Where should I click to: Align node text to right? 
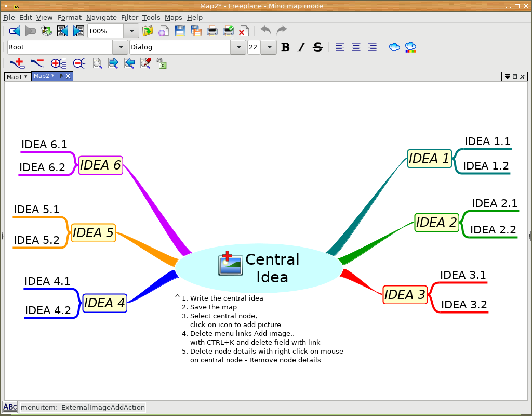[372, 47]
